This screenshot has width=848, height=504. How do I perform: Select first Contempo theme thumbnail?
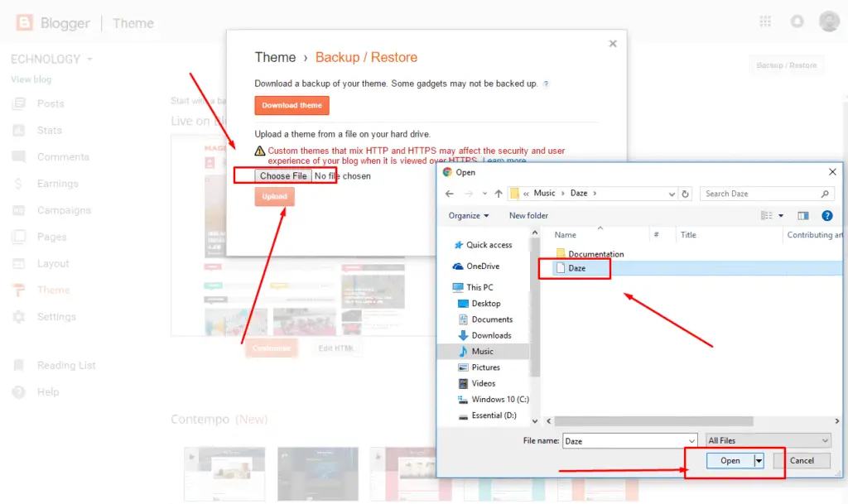pos(224,473)
